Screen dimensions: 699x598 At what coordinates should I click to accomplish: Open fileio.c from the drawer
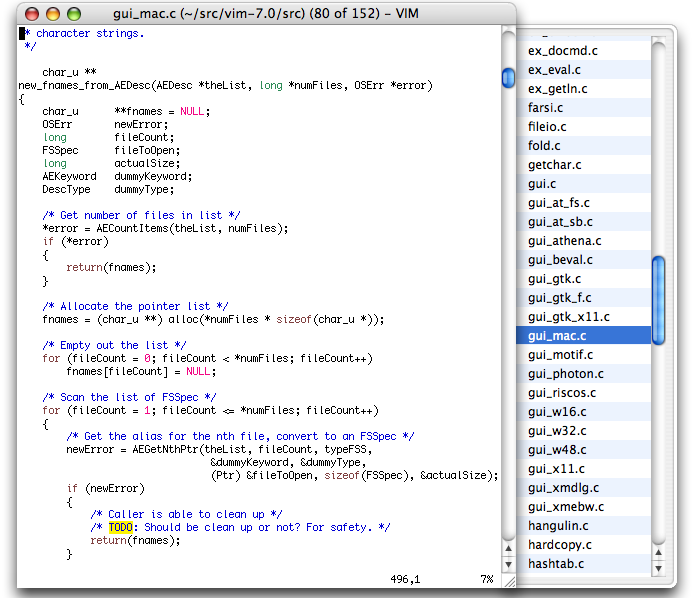[583, 127]
